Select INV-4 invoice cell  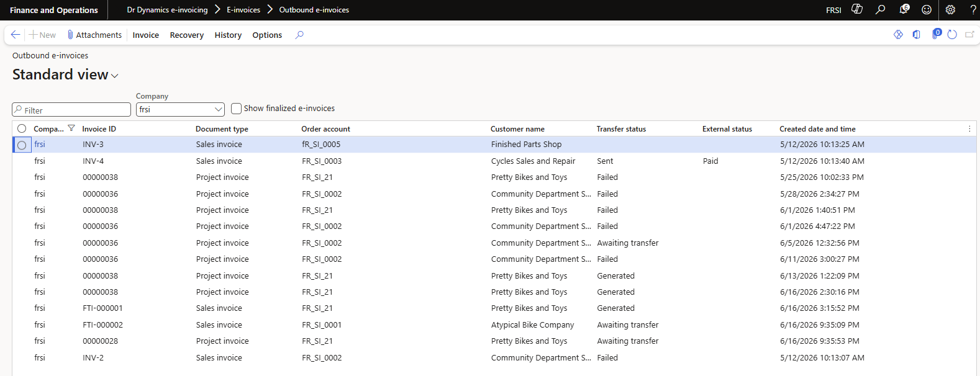point(93,161)
